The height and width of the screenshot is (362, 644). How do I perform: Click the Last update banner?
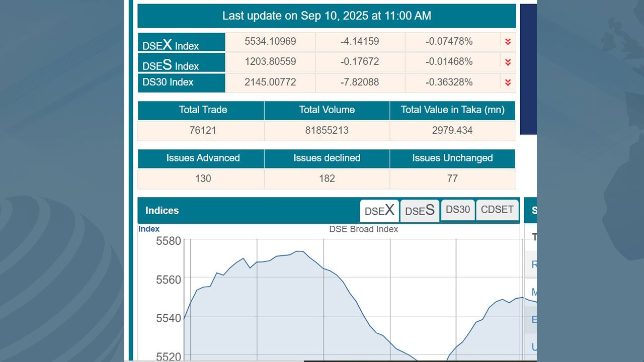(327, 16)
